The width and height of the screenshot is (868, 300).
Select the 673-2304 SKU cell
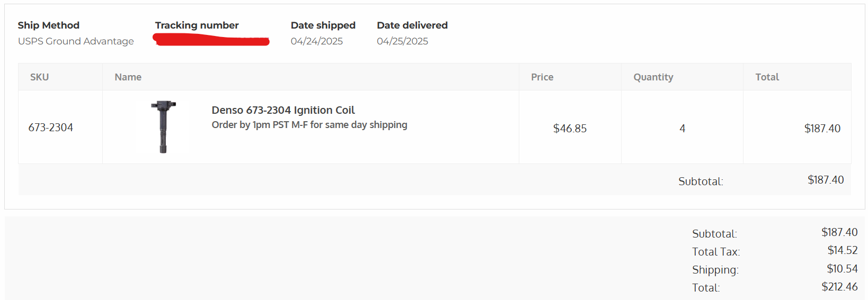coord(50,128)
